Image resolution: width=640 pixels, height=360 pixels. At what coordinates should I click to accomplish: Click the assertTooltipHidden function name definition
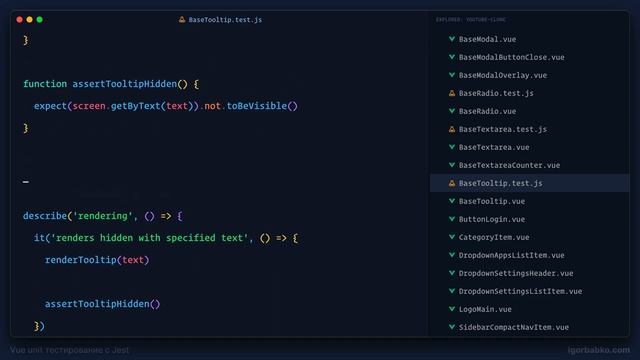point(124,84)
